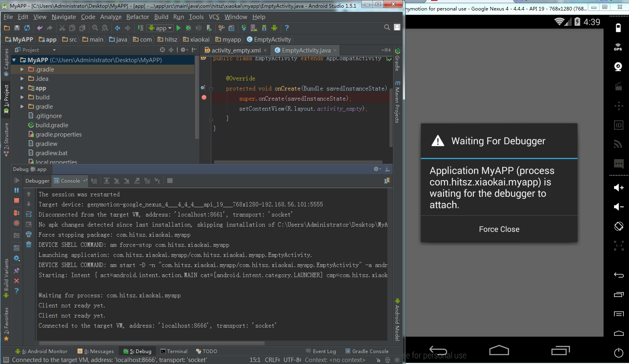The image size is (629, 364).
Task: Toggle the breakpoint on the super.onCreate line
Action: click(x=204, y=97)
